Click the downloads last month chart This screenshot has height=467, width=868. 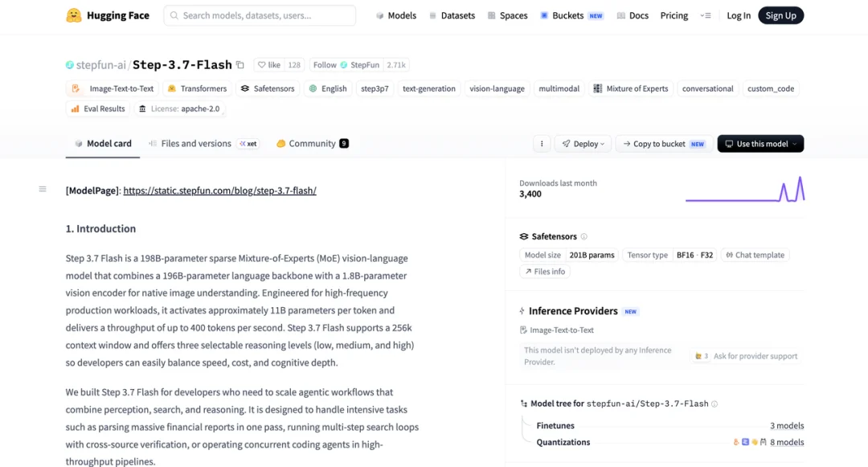(x=745, y=189)
